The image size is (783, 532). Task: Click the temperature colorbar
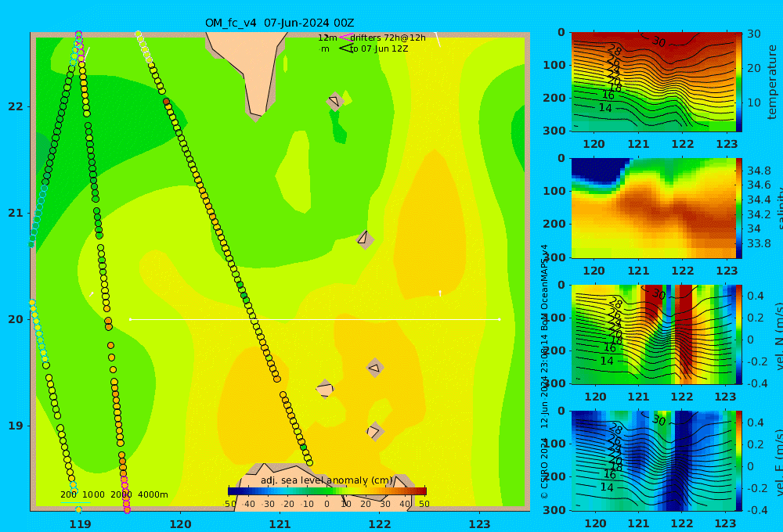click(738, 82)
